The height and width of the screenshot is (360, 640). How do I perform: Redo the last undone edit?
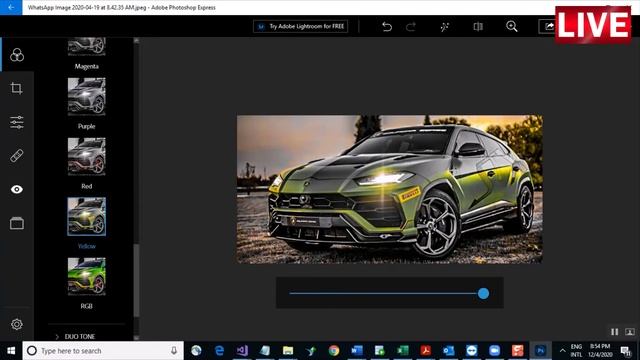point(411,27)
